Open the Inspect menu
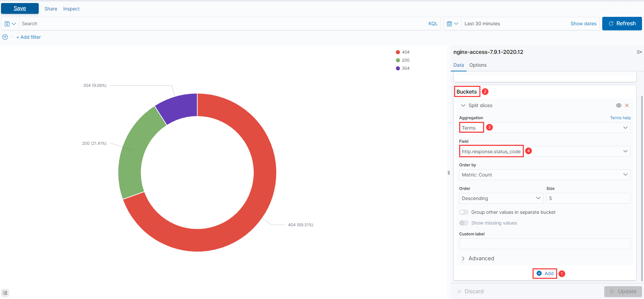The width and height of the screenshot is (644, 299). pos(71,9)
